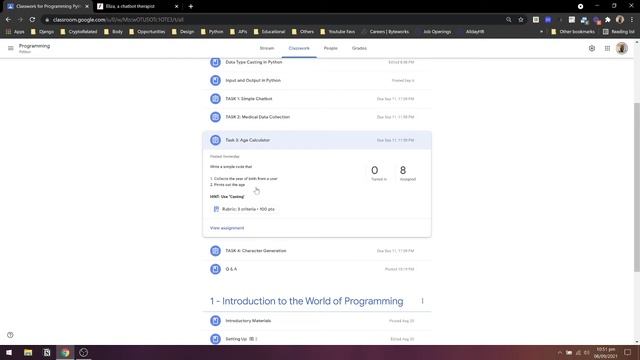Collapse the Task 3: Age Calculator header row
Image resolution: width=640 pixels, height=360 pixels.
click(317, 140)
